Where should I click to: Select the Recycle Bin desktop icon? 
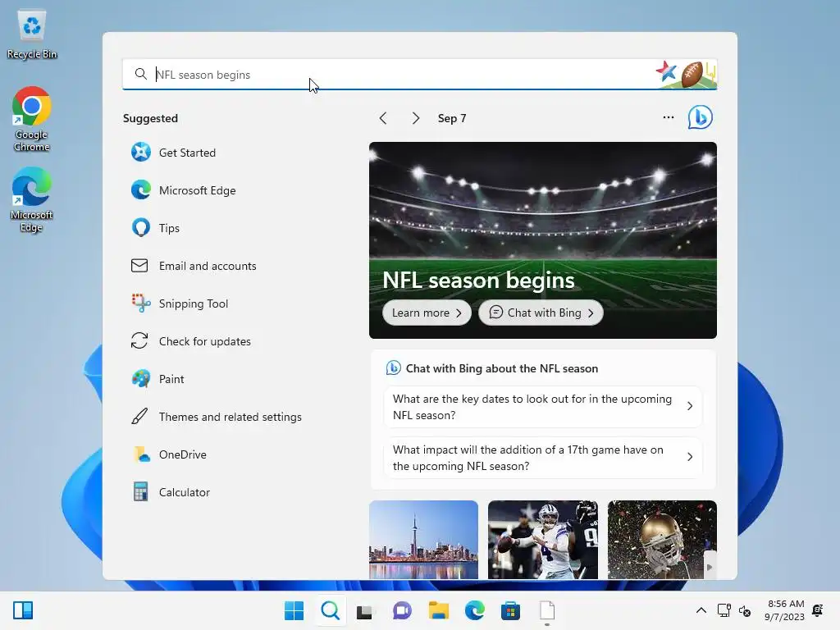32,34
